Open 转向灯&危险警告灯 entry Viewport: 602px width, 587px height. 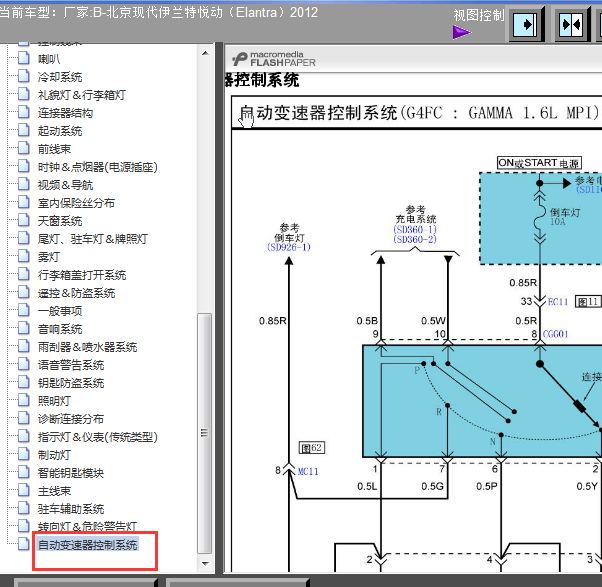pyautogui.click(x=87, y=527)
